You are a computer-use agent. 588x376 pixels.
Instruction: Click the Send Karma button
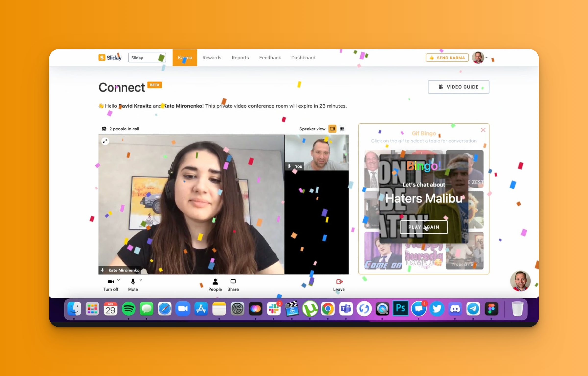coord(447,58)
